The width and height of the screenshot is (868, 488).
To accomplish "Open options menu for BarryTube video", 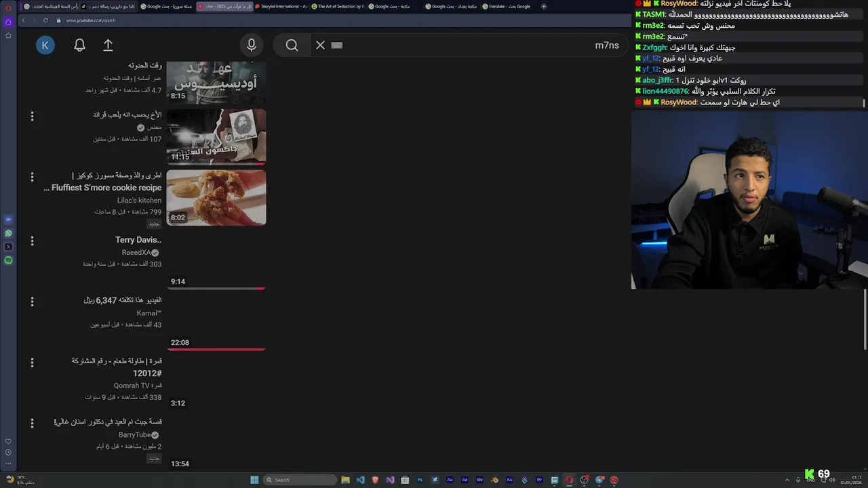I will [x=32, y=423].
